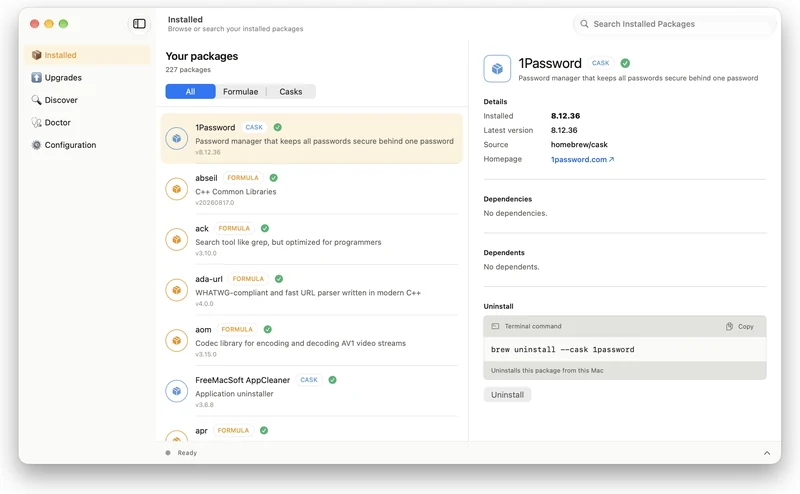Viewport: 800px width, 494px height.
Task: Click the brew uninstall --cask 1password command text
Action: click(x=562, y=350)
